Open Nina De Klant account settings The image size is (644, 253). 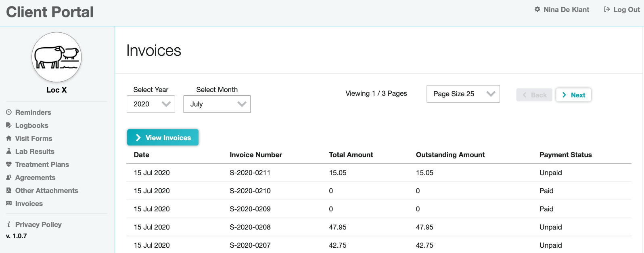coord(566,9)
